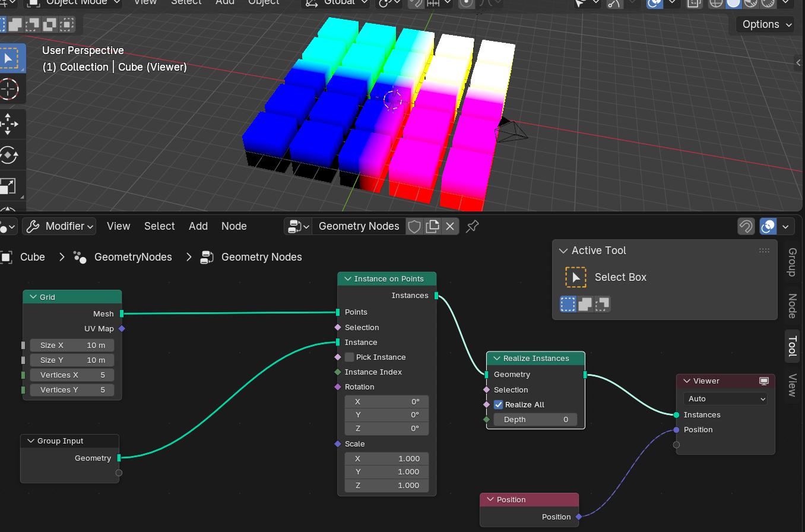Switch to Node sidebar tab
This screenshot has width=805, height=532.
click(x=792, y=306)
